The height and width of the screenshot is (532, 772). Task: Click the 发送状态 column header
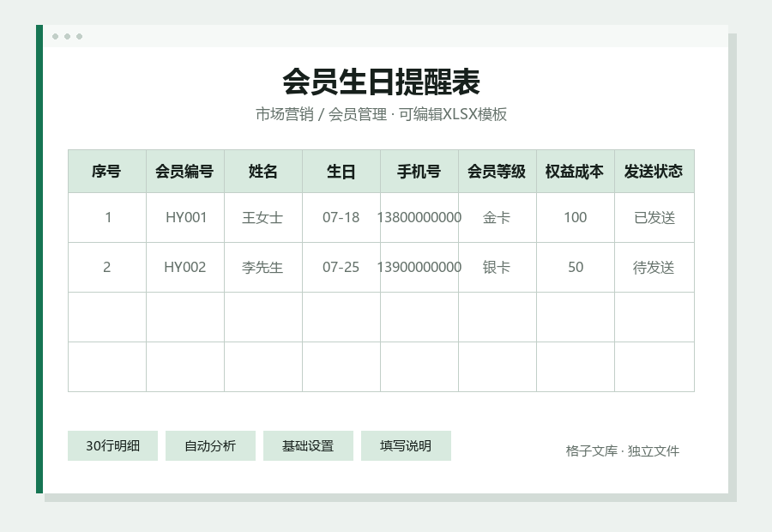[x=654, y=172]
